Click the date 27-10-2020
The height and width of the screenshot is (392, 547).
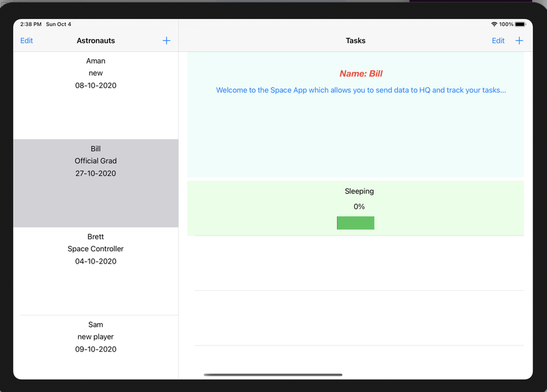tap(96, 173)
